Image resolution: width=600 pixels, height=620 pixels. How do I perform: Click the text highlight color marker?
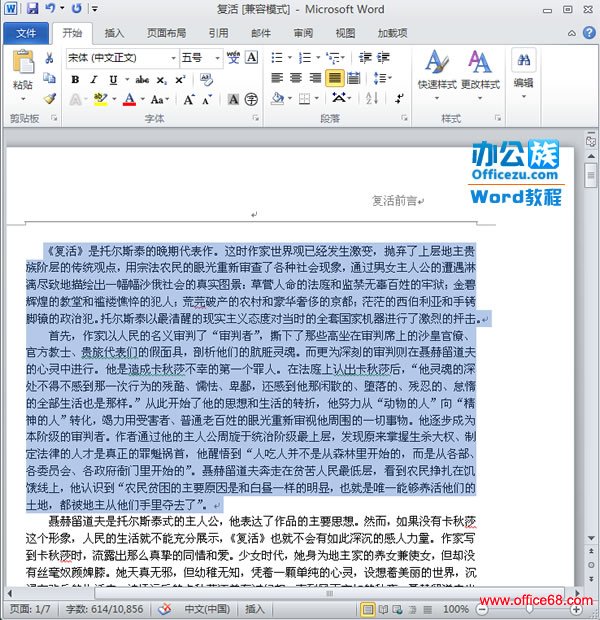click(x=100, y=99)
